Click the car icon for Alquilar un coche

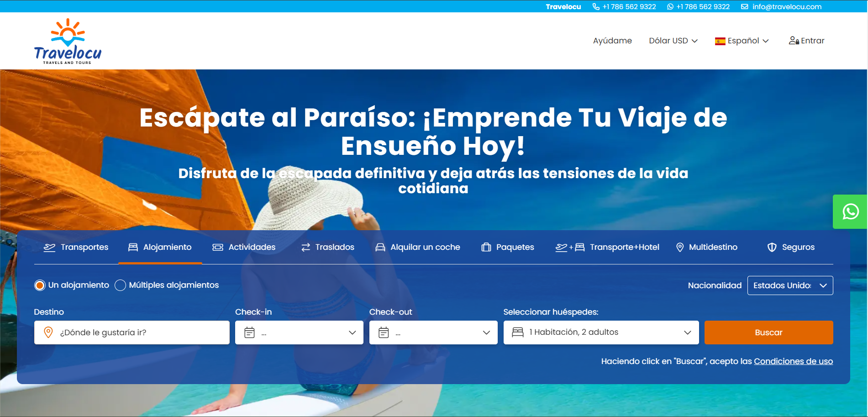(380, 247)
